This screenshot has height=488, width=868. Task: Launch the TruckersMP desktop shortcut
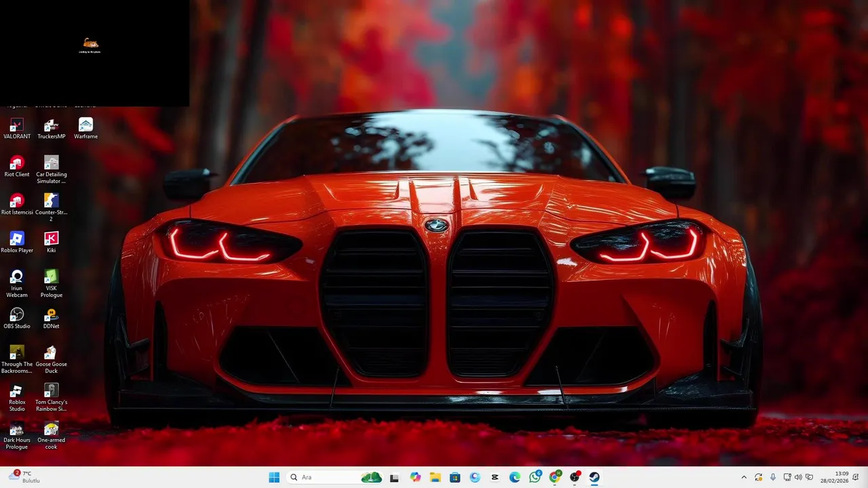[x=51, y=128]
